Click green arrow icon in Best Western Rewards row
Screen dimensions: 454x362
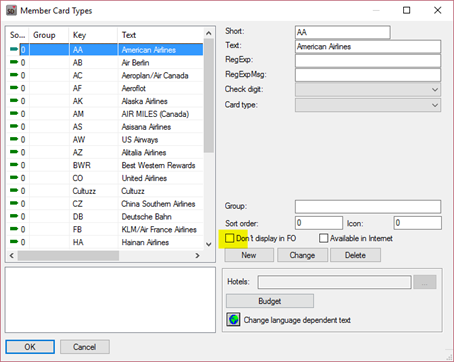click(x=14, y=165)
